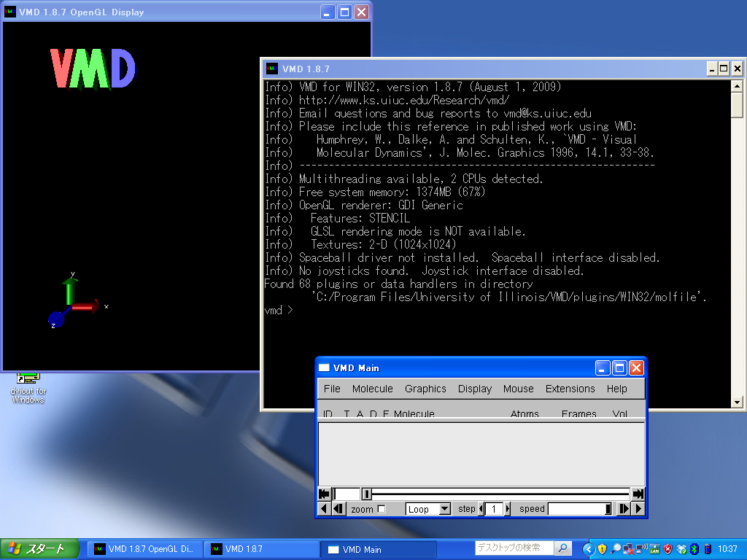
Task: Decrease the step value with left arrow
Action: click(x=481, y=509)
